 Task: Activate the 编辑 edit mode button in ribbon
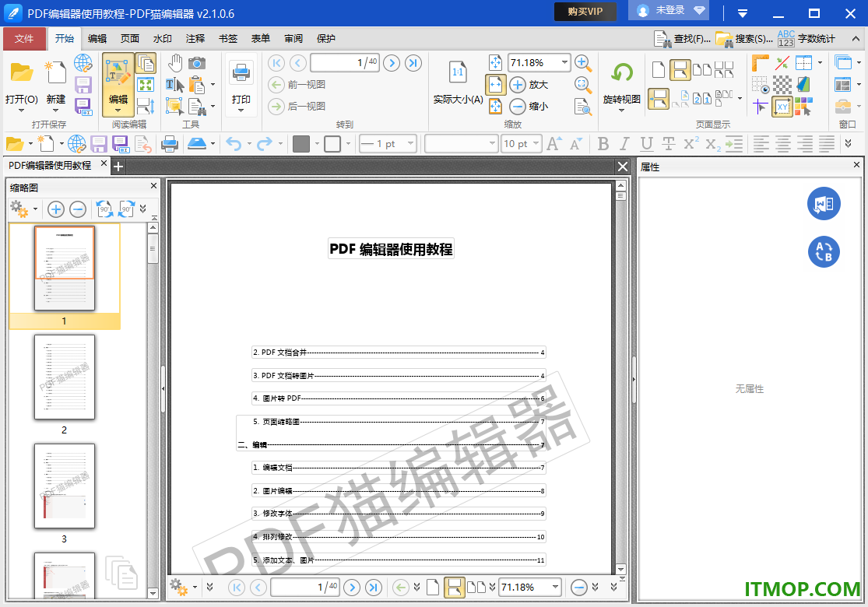tap(118, 84)
